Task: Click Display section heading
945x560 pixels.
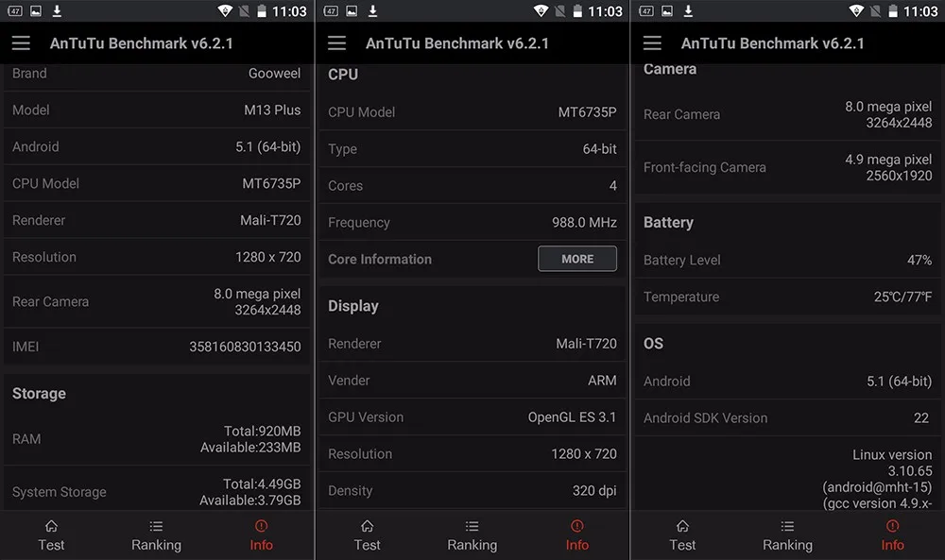Action: click(x=353, y=307)
